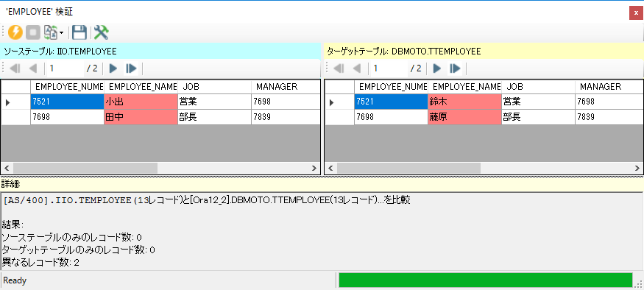Image resolution: width=644 pixels, height=290 pixels.
Task: Click target table second row header
Action: coord(339,118)
